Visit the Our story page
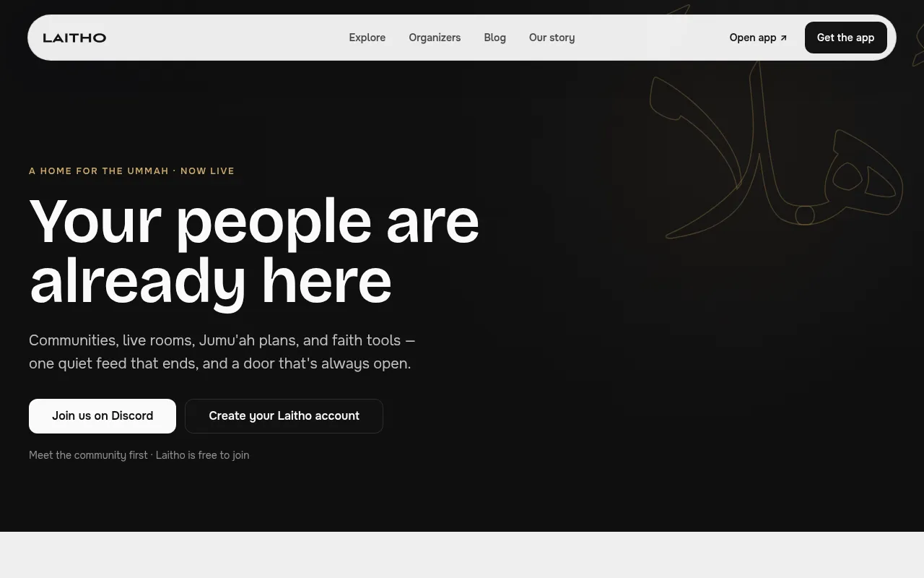This screenshot has width=924, height=578. click(x=552, y=38)
